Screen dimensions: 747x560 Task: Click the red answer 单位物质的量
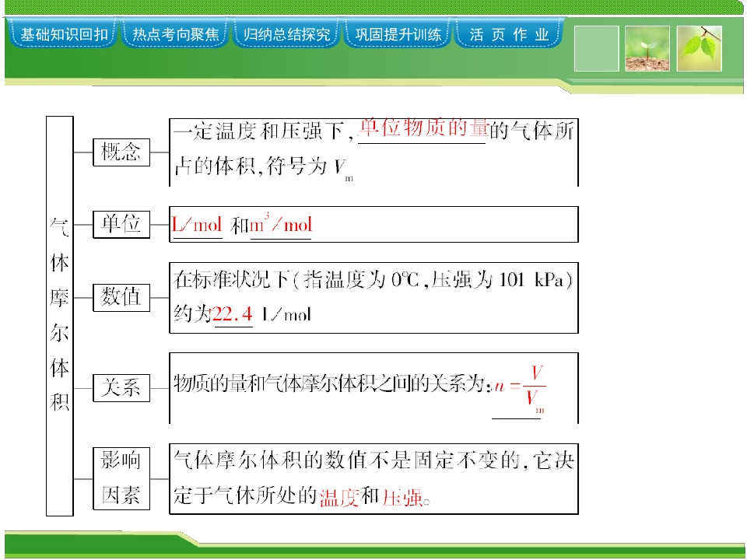[x=423, y=128]
